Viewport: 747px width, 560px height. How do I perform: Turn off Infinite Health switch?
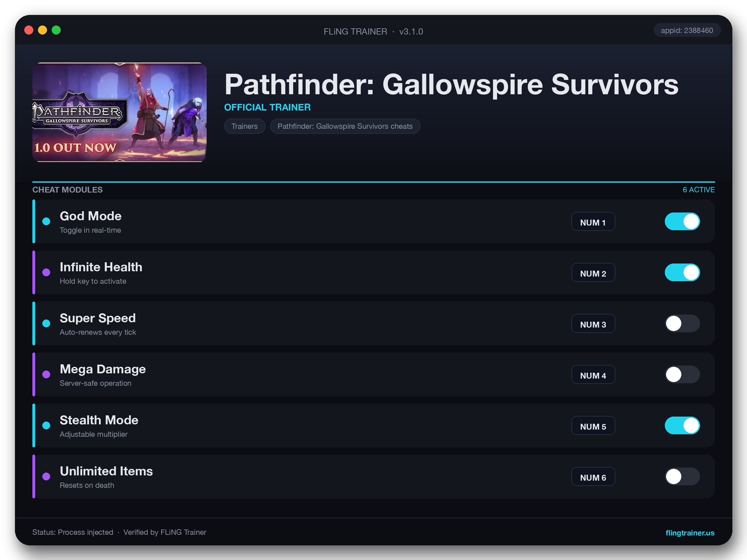point(682,273)
